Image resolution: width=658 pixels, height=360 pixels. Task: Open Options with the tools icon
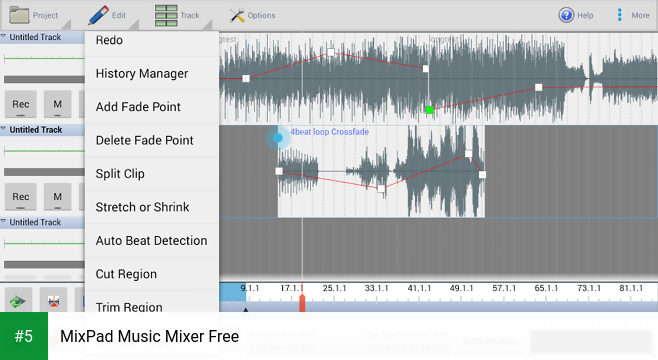[x=237, y=16]
